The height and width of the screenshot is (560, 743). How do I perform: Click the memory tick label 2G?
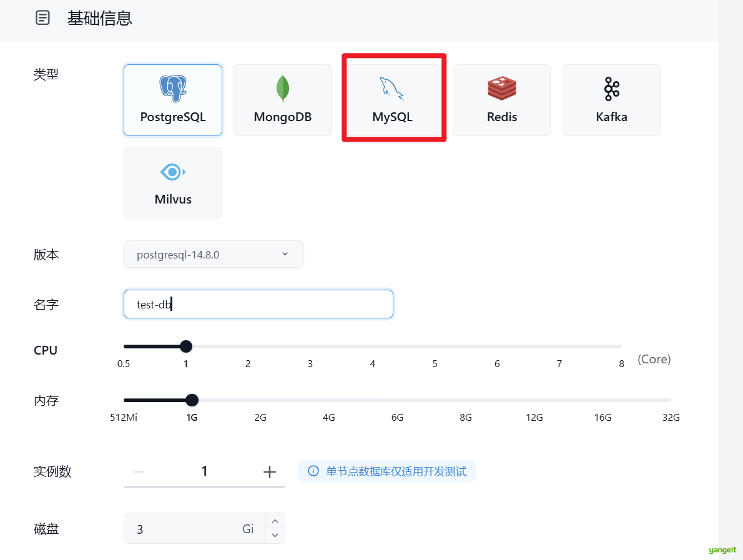(x=260, y=418)
